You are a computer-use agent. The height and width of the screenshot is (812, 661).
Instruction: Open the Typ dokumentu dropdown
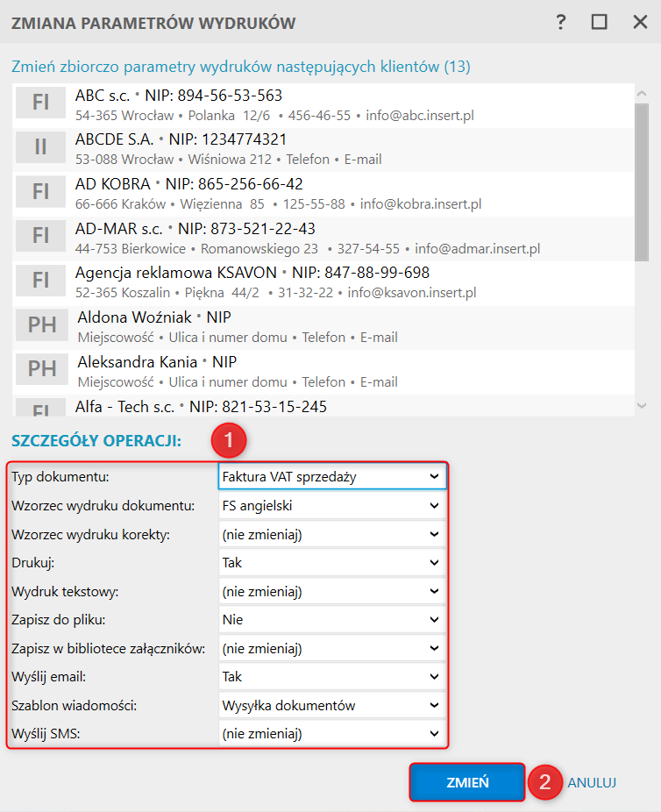332,477
